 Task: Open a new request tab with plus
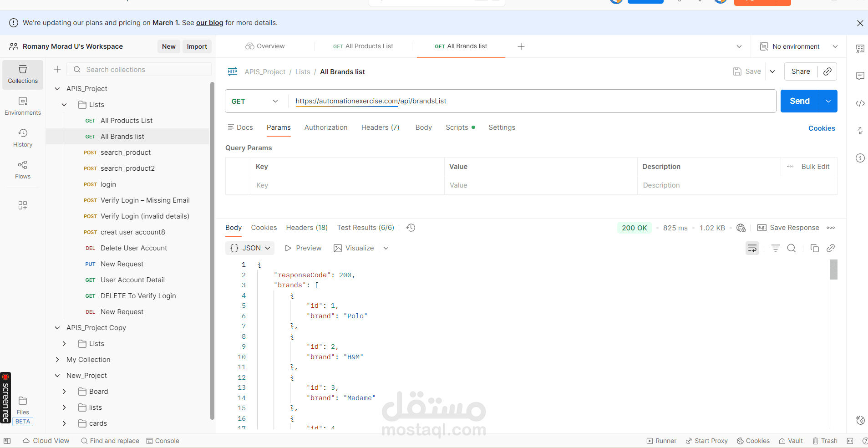[x=521, y=46]
